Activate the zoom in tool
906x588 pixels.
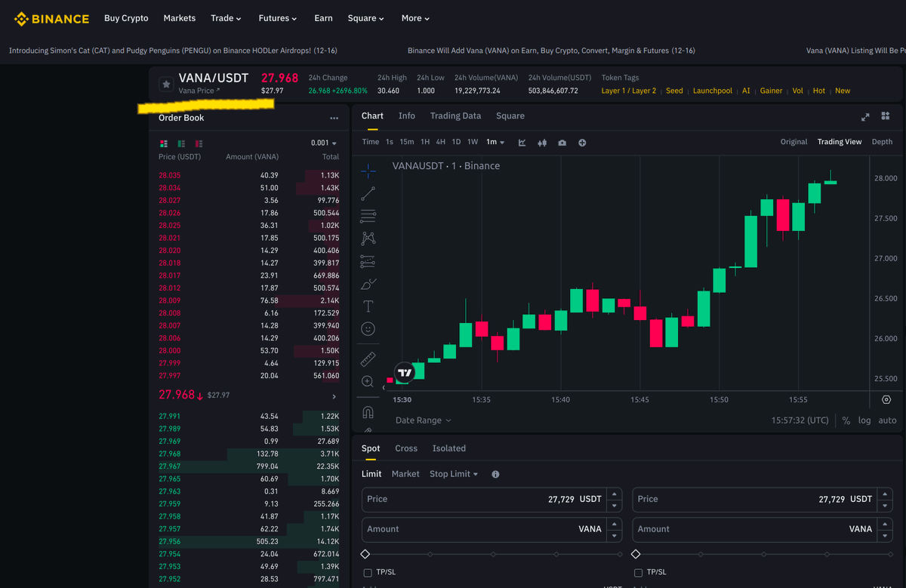[368, 382]
